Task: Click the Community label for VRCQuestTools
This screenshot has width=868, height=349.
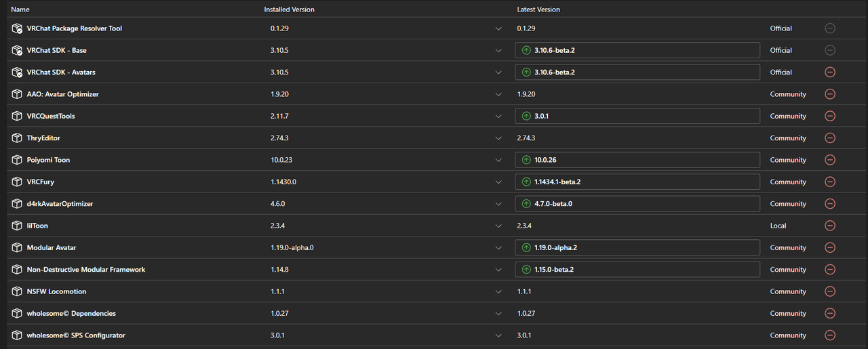Action: tap(788, 116)
